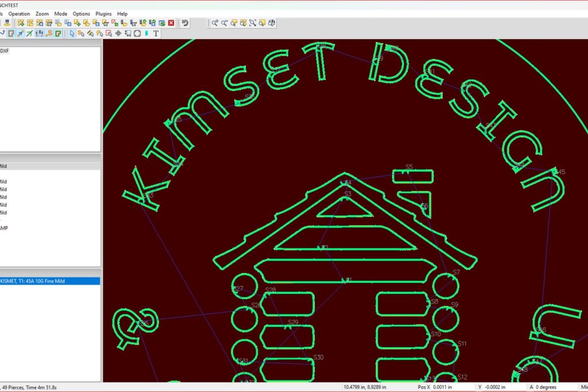Select the Text 'T' tool
588x392 pixels.
point(156,33)
